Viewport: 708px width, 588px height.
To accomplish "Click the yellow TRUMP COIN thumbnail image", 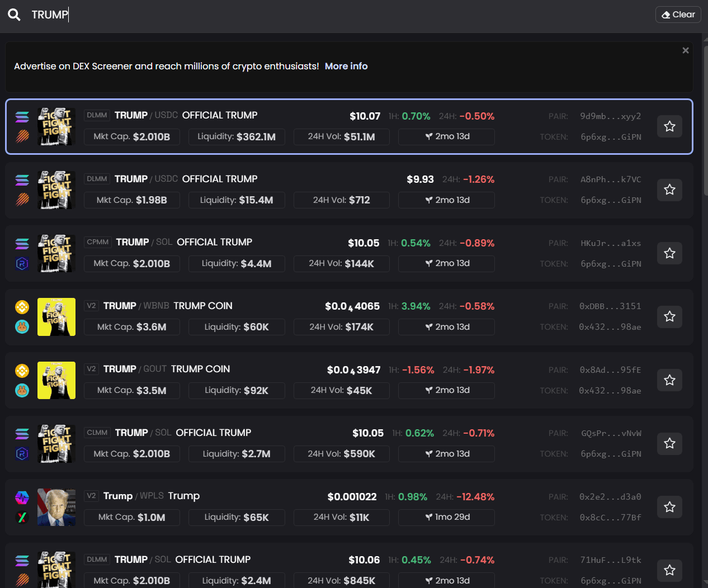I will (x=56, y=317).
